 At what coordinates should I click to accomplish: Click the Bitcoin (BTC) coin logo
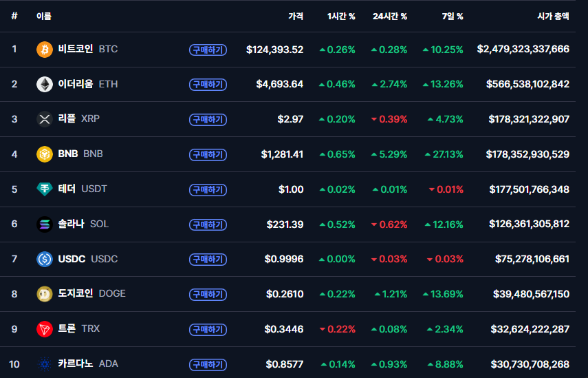coord(45,50)
